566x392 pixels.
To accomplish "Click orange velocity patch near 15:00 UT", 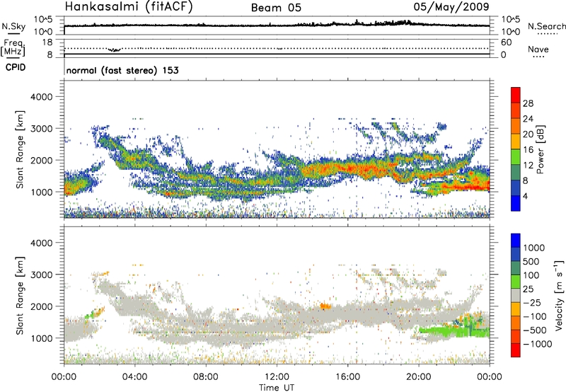I will click(325, 306).
